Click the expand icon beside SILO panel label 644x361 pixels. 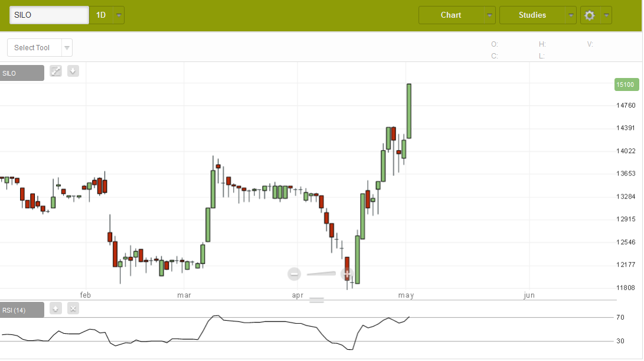click(55, 71)
